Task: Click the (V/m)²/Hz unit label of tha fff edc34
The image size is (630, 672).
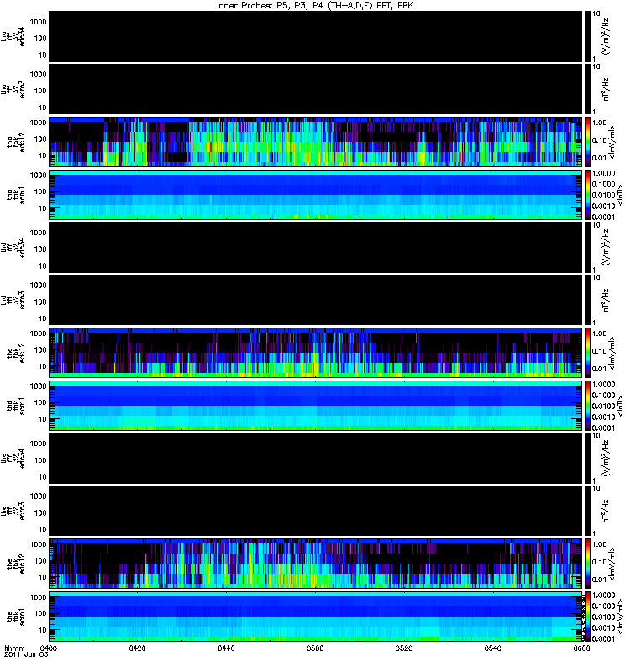Action: tap(606, 36)
